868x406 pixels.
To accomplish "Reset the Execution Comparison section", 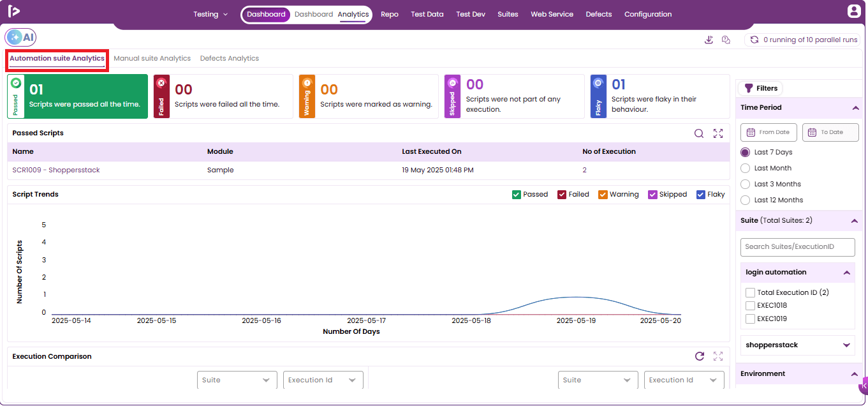I will 700,356.
